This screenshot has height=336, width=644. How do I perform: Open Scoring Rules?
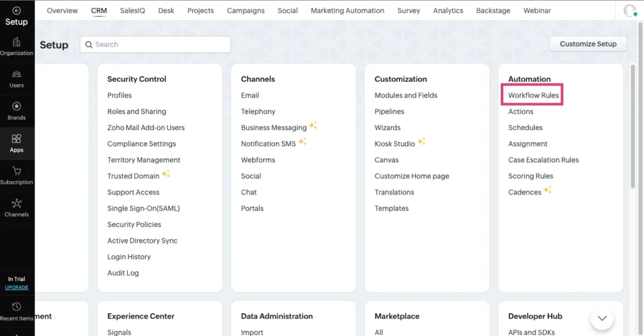531,176
